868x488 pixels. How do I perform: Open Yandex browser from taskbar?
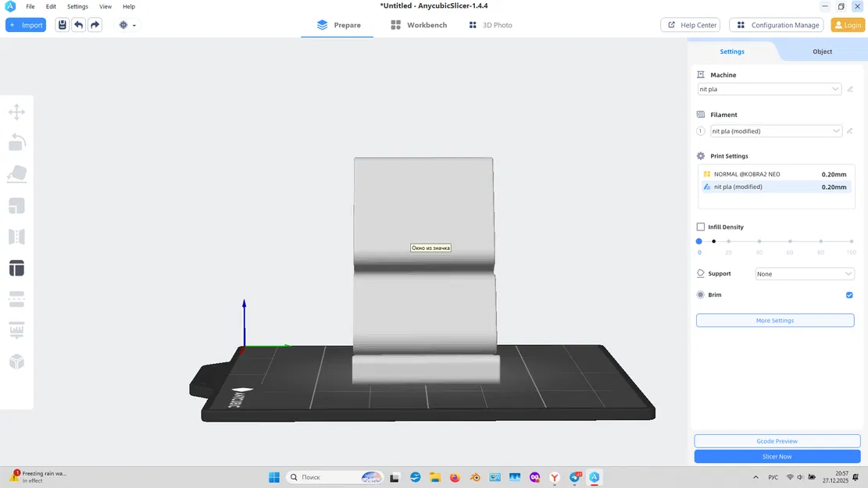[555, 477]
